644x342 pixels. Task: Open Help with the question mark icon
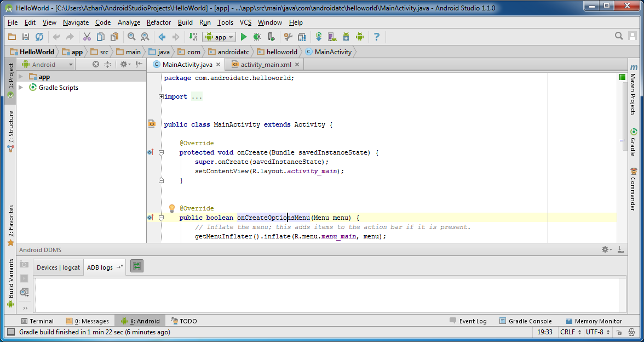click(x=376, y=37)
